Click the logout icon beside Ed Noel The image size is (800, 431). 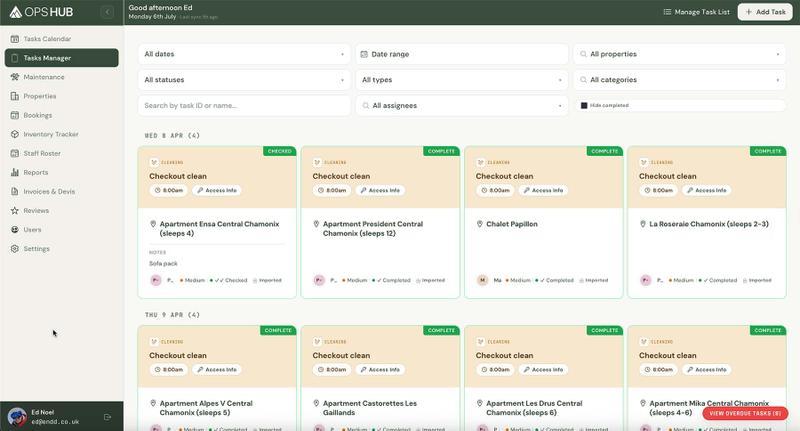(x=107, y=417)
